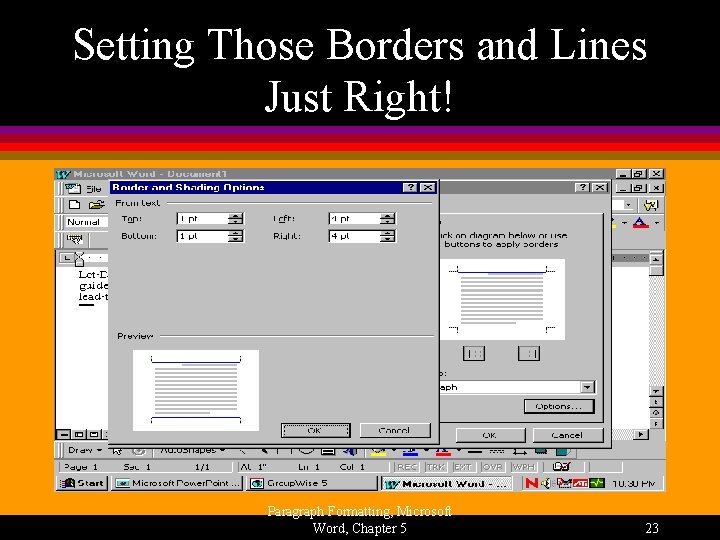Image resolution: width=720 pixels, height=540 pixels.
Task: Click the New document icon in Word toolbar
Action: tap(74, 205)
